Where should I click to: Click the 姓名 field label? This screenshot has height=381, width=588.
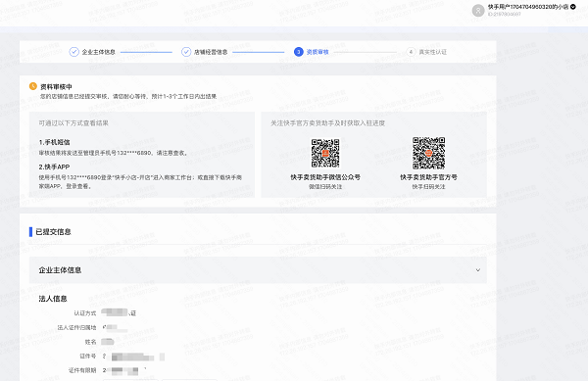point(91,342)
